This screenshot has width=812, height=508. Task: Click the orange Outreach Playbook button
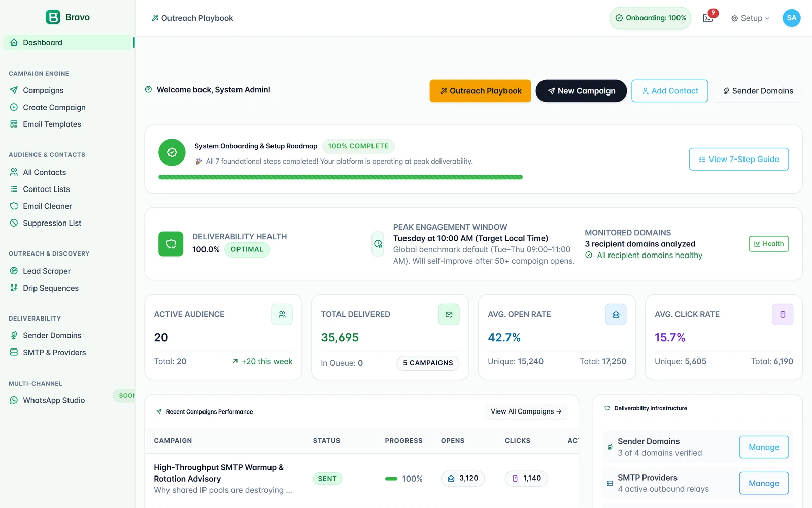[480, 91]
